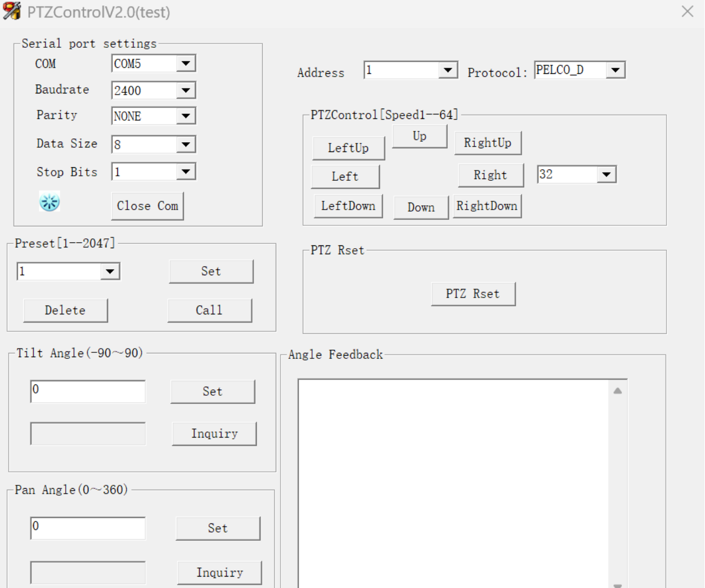Focus the Tilt Angle value input field
This screenshot has height=588, width=705.
[x=88, y=391]
